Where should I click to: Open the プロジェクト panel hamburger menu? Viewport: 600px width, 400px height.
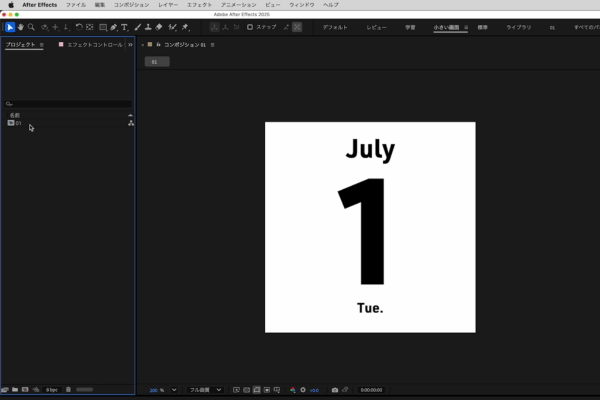[x=42, y=45]
